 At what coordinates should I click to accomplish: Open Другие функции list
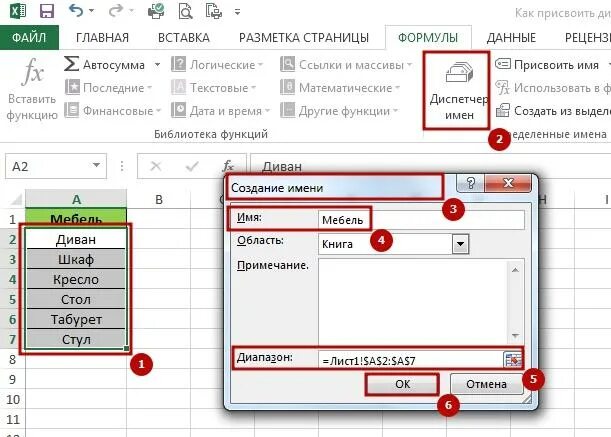pos(339,111)
